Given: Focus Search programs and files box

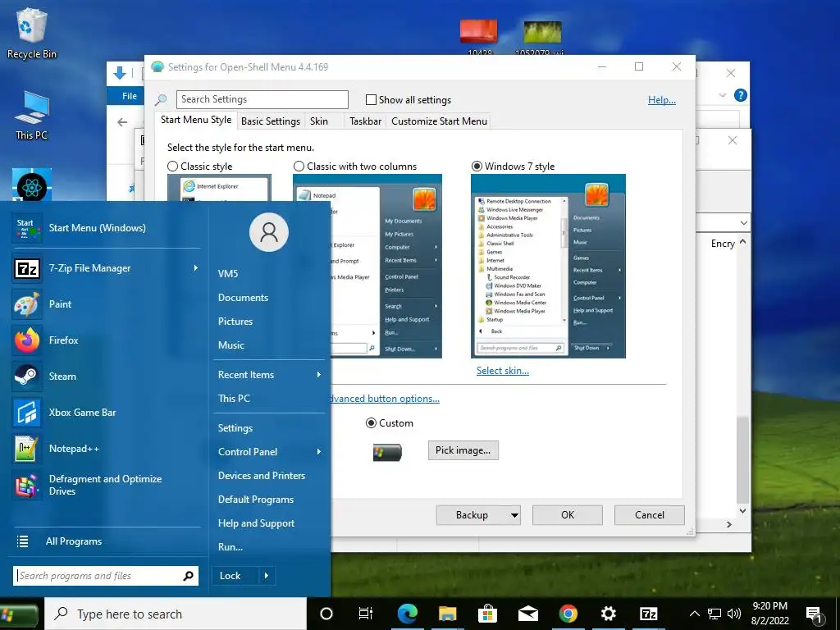Looking at the screenshot, I should click(x=106, y=576).
